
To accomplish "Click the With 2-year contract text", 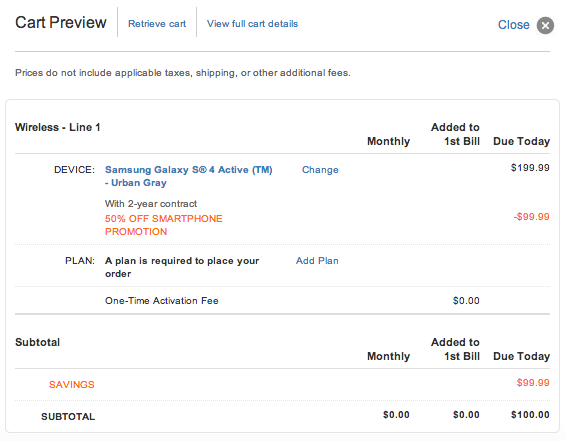I will (151, 204).
